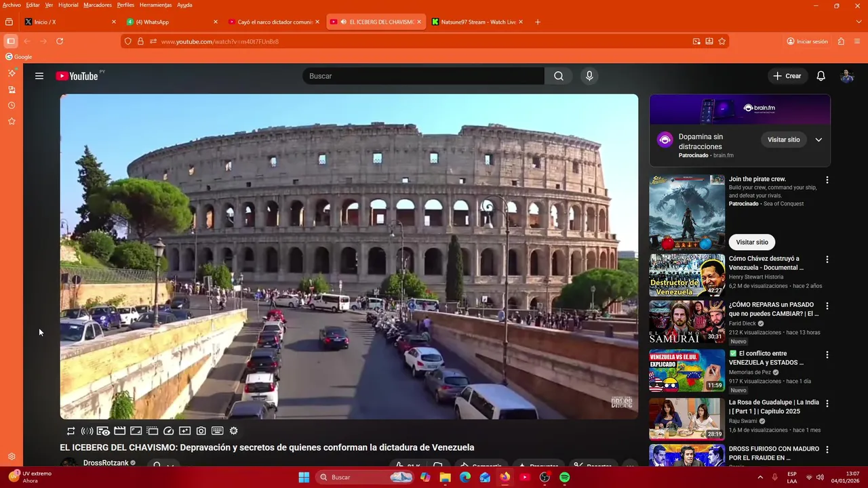Viewport: 868px width, 488px height.
Task: Open options for El conflicto entre VENEZUELA video
Action: (827, 354)
